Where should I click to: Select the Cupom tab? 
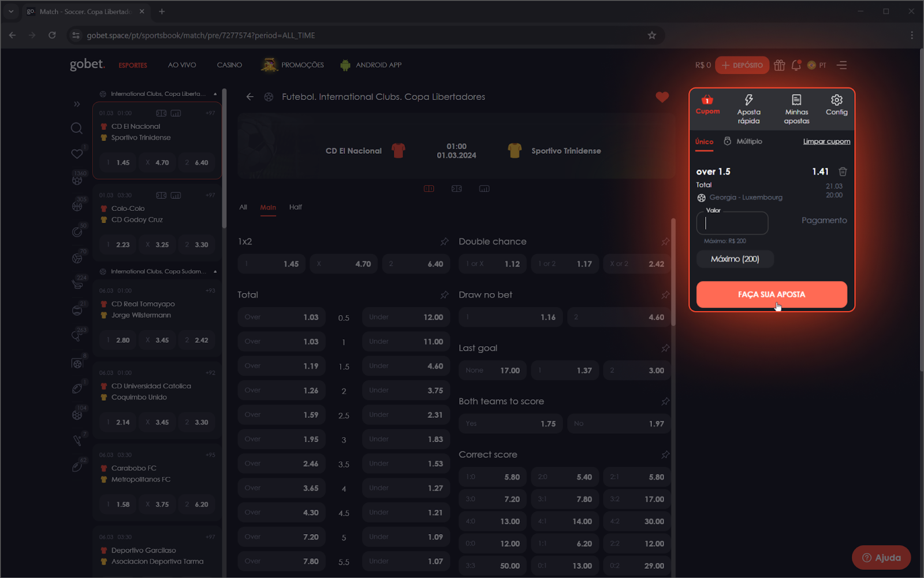click(707, 105)
